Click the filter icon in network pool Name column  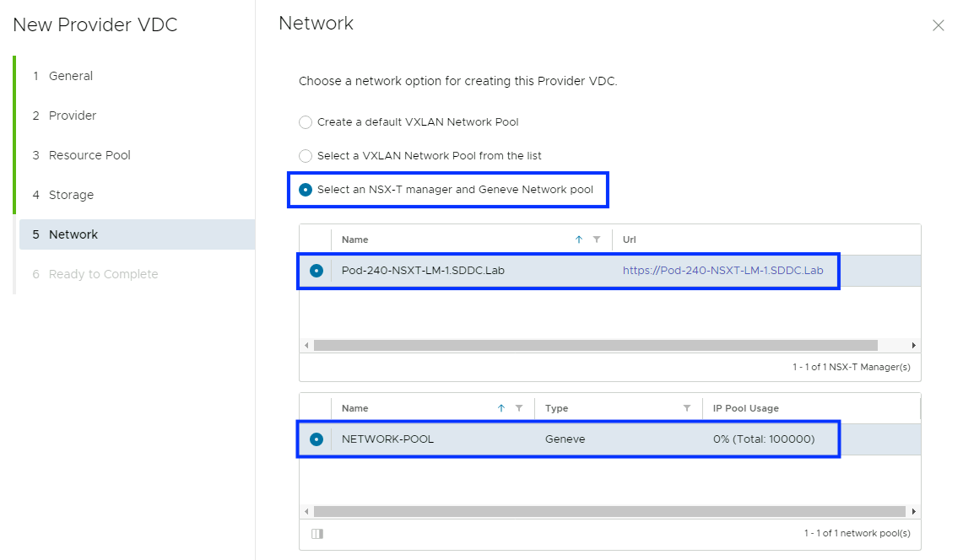pyautogui.click(x=519, y=408)
